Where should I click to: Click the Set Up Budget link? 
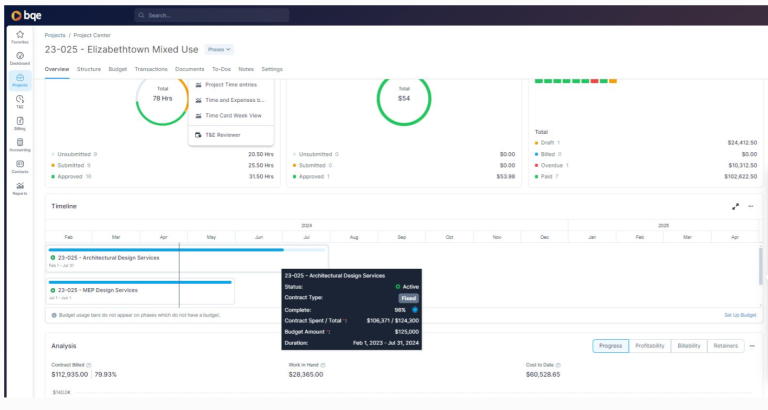[740, 315]
